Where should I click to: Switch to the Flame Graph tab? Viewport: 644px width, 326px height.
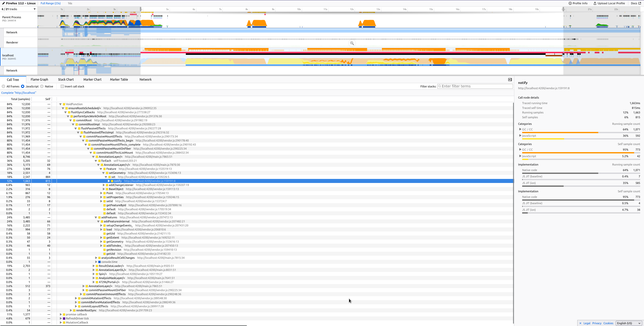pyautogui.click(x=39, y=79)
